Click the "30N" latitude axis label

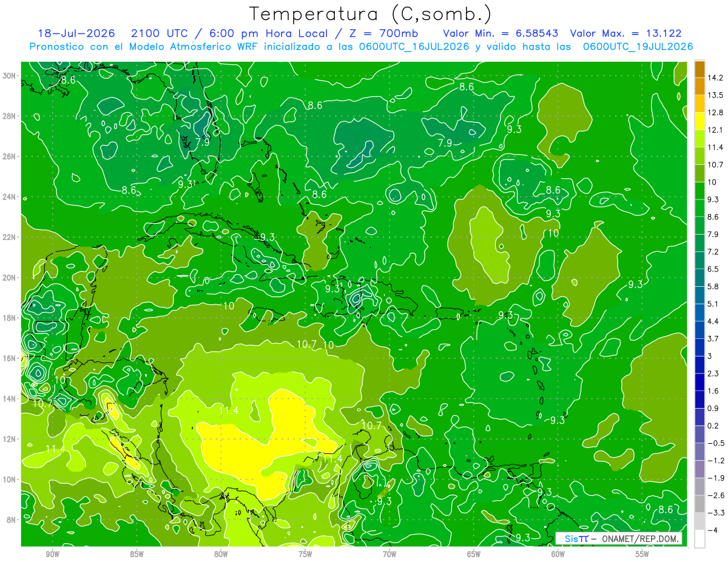pyautogui.click(x=10, y=76)
